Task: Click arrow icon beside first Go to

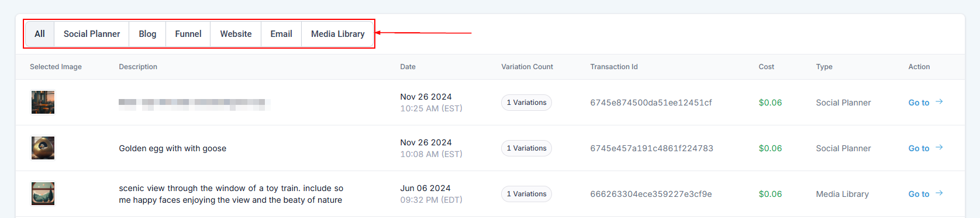Action: pos(939,101)
